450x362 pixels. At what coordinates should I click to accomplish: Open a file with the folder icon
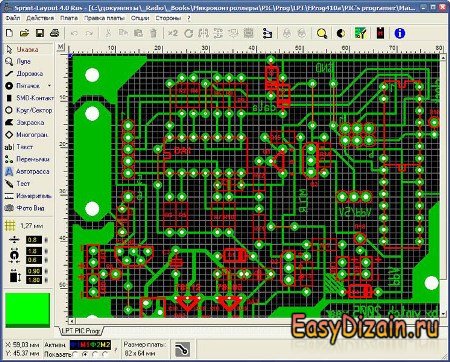pos(24,33)
